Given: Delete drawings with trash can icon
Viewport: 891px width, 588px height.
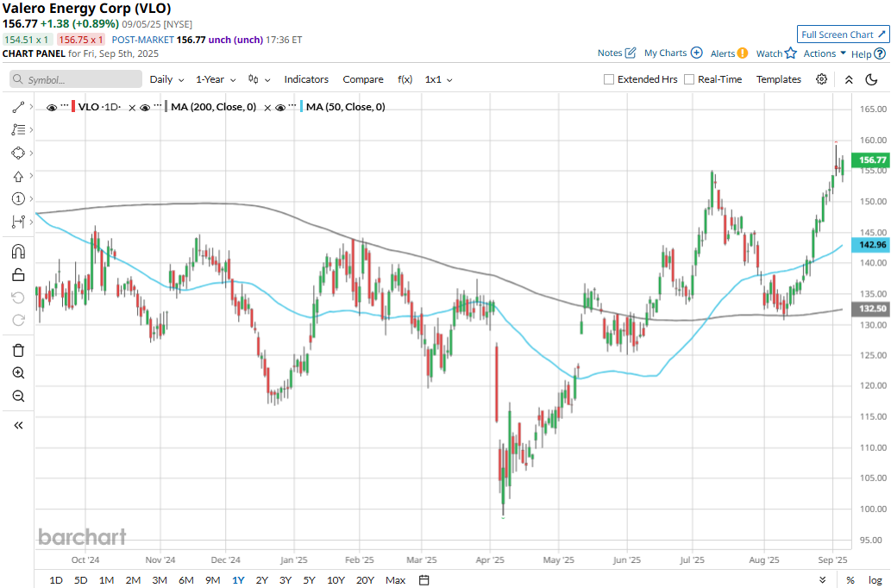Looking at the screenshot, I should pos(18,350).
